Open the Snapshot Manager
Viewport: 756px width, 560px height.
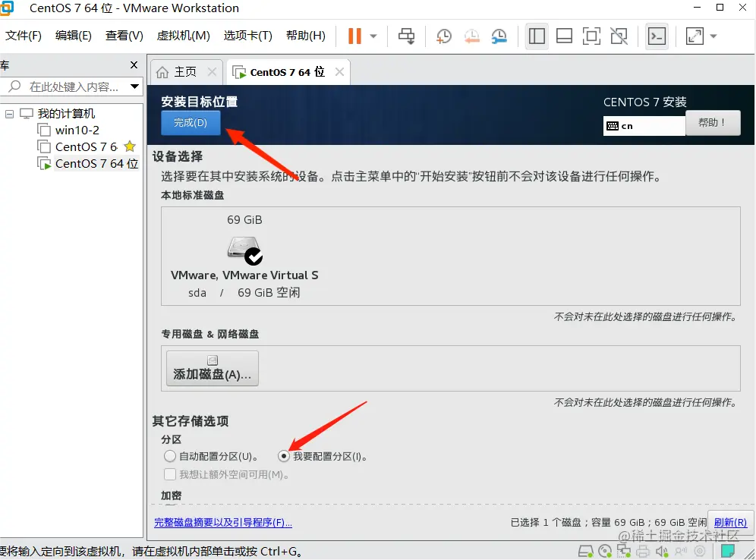click(500, 36)
